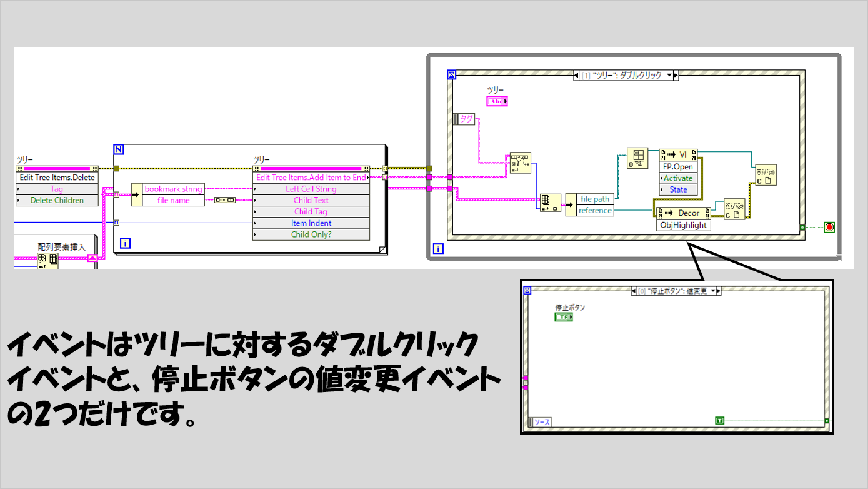The image size is (868, 489).
Task: Select the Tag input of Delete node
Action: tap(57, 189)
